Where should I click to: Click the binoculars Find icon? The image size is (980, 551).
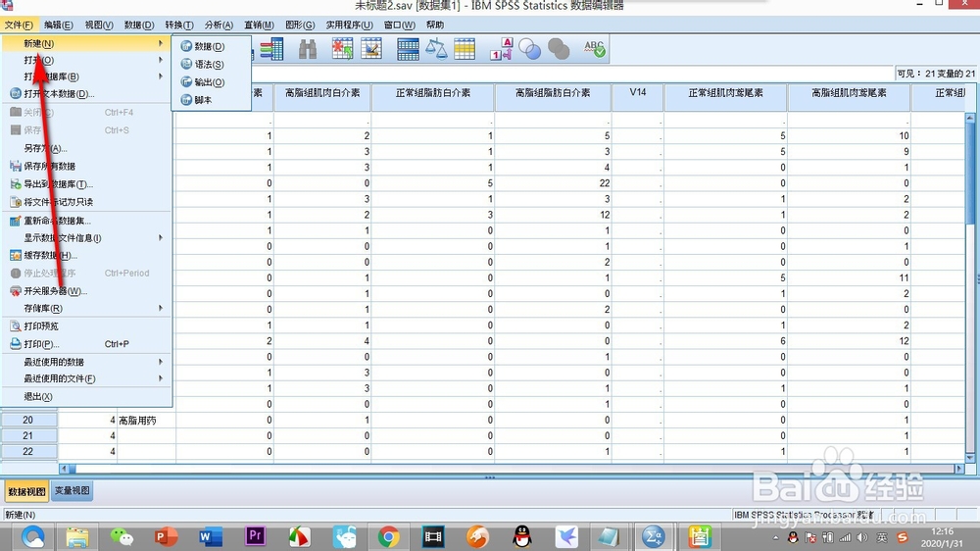coord(307,49)
